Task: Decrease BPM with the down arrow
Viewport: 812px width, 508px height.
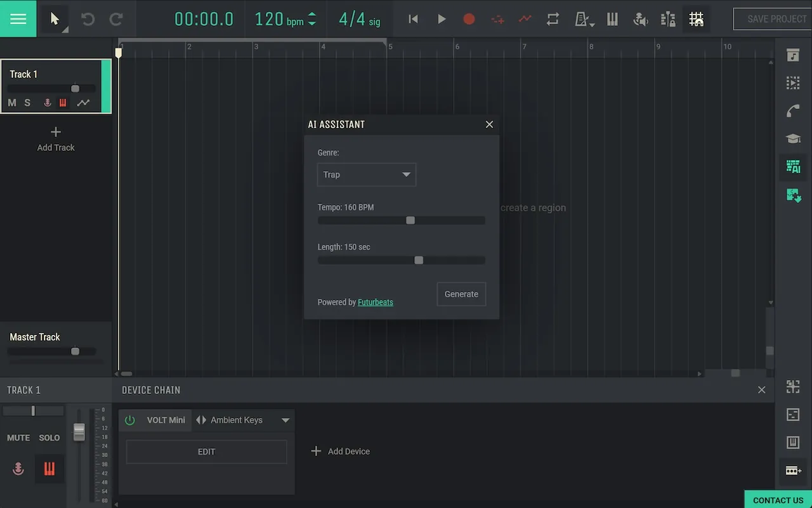Action: pos(311,23)
